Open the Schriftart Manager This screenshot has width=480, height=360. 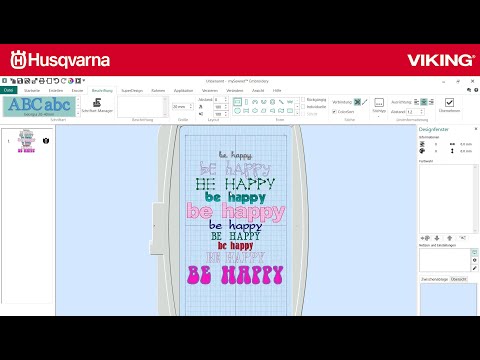[x=97, y=105]
